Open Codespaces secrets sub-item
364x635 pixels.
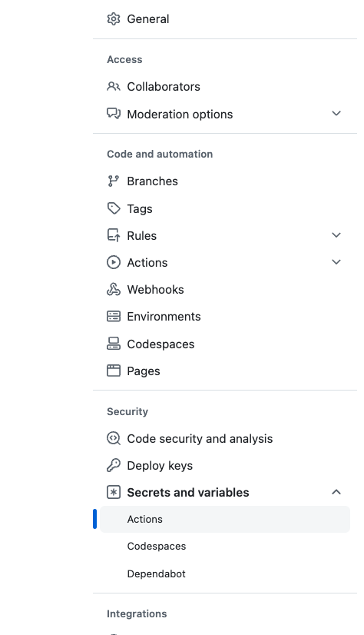tap(157, 547)
